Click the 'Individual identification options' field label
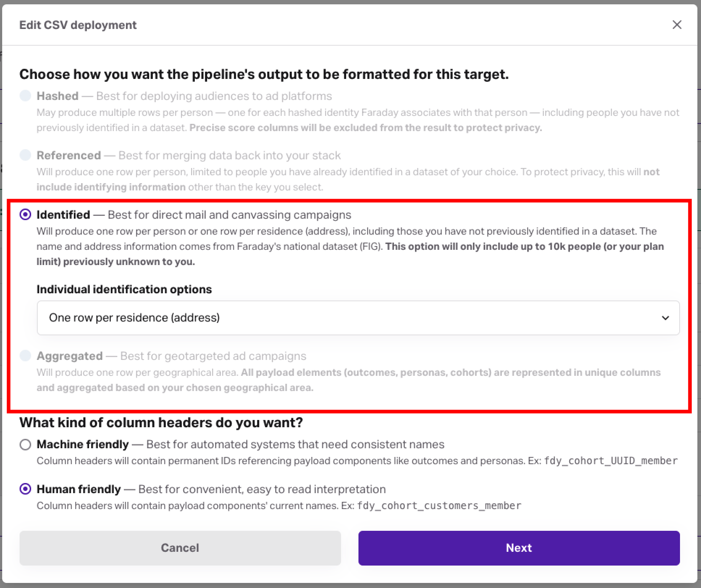Screen dimensions: 701x588 pyautogui.click(x=124, y=289)
